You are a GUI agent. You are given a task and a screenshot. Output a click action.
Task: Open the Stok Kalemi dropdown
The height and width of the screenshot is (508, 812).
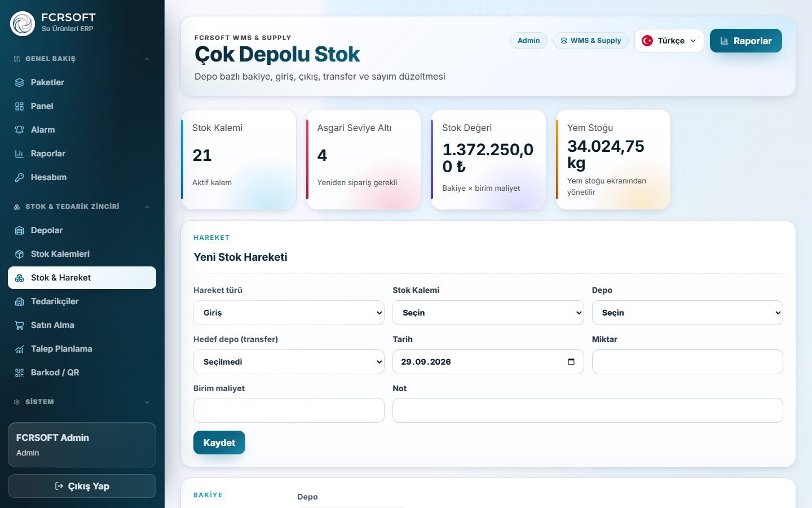(488, 313)
